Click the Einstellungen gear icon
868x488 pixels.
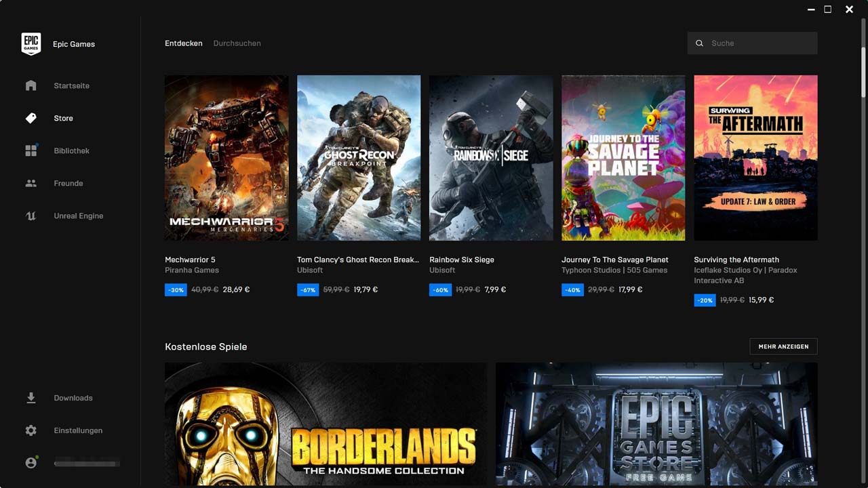coord(31,430)
